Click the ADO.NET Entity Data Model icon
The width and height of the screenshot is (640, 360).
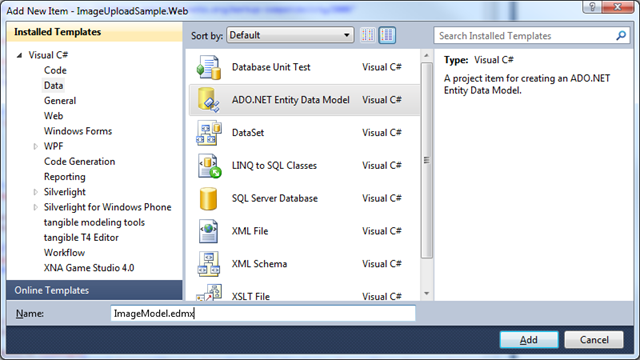pyautogui.click(x=209, y=100)
